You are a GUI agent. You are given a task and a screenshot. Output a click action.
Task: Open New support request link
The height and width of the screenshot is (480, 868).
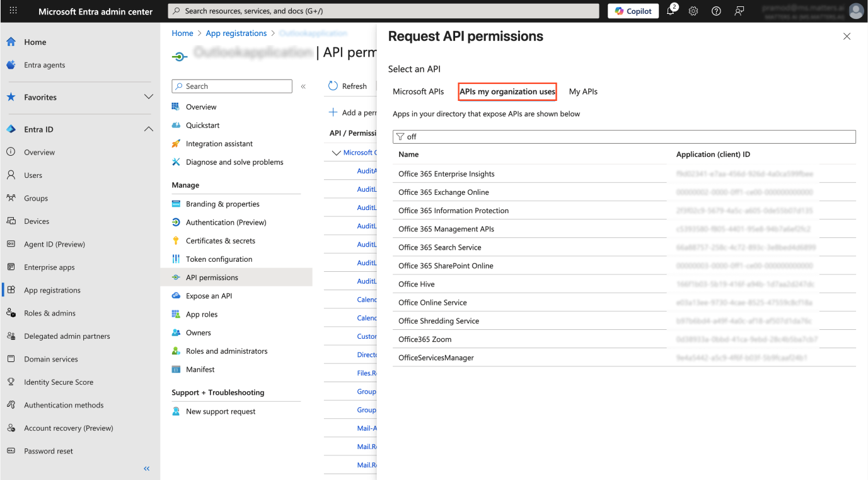pyautogui.click(x=221, y=412)
